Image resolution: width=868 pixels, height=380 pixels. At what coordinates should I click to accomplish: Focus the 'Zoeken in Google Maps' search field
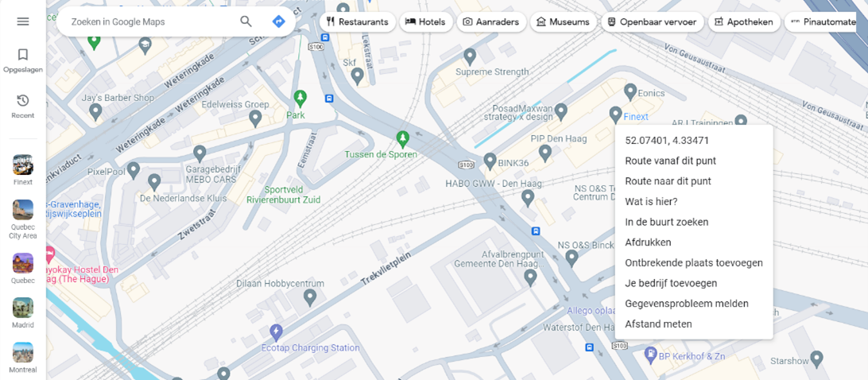point(149,21)
